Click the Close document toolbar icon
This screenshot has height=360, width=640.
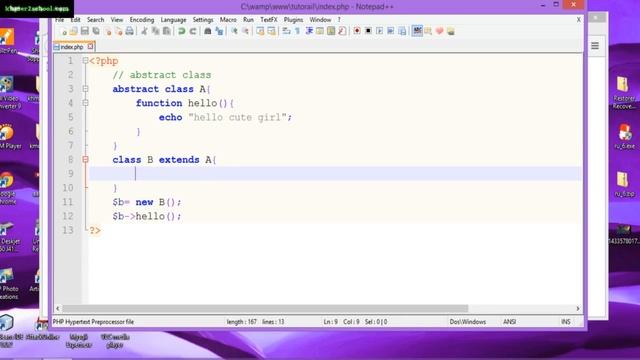(x=108, y=31)
